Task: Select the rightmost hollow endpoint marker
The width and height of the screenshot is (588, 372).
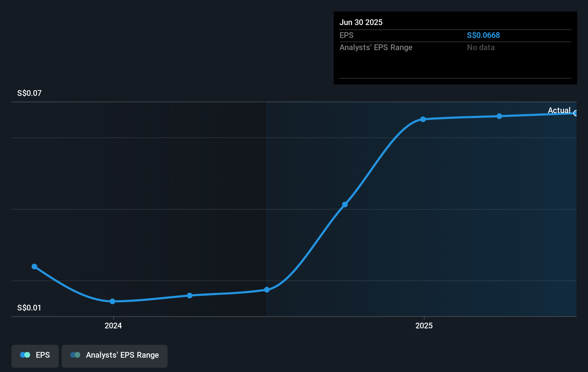Action: pos(576,113)
